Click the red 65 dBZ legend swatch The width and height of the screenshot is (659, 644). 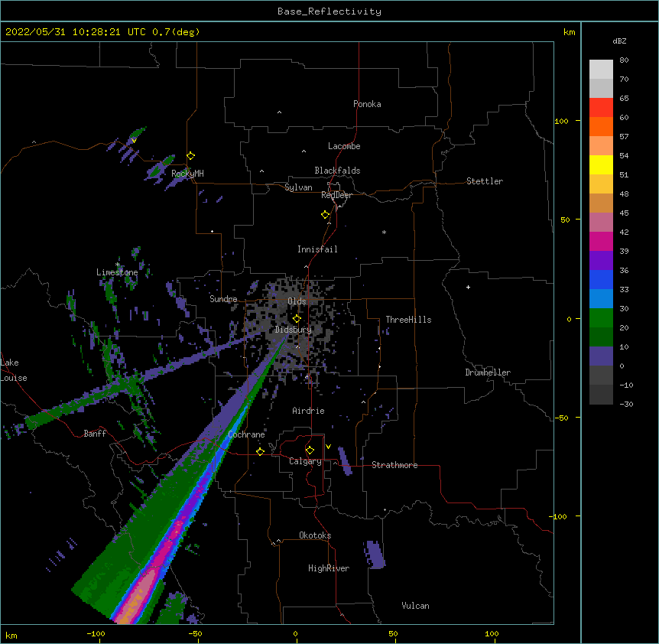coord(601,108)
